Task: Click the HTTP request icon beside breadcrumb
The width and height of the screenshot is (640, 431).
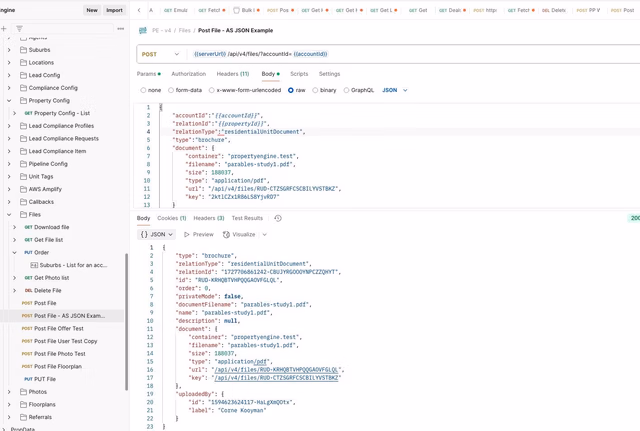Action: (144, 31)
